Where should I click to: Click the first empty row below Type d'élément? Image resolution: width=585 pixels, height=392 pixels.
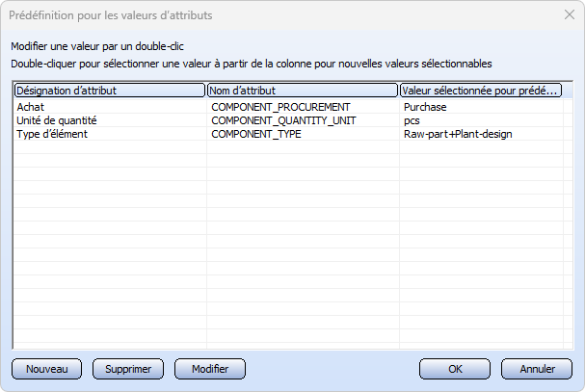pyautogui.click(x=288, y=147)
